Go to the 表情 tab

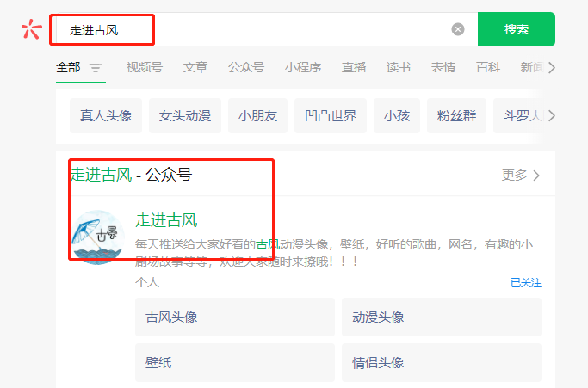(x=443, y=67)
